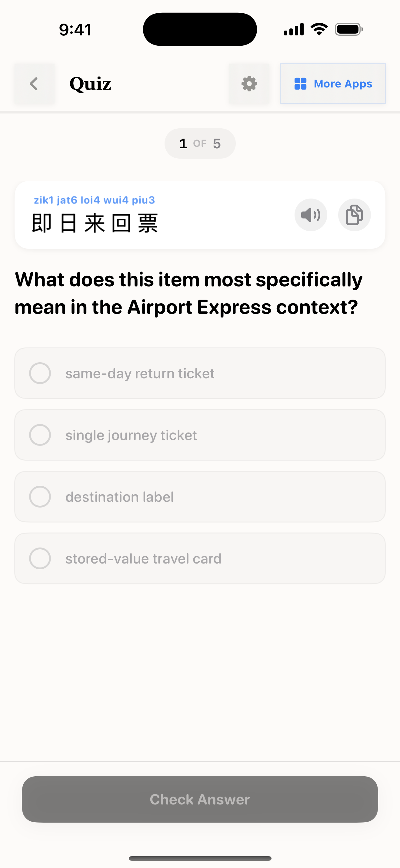Select 'same-day return ticket' radio button
This screenshot has width=400, height=868.
[40, 373]
